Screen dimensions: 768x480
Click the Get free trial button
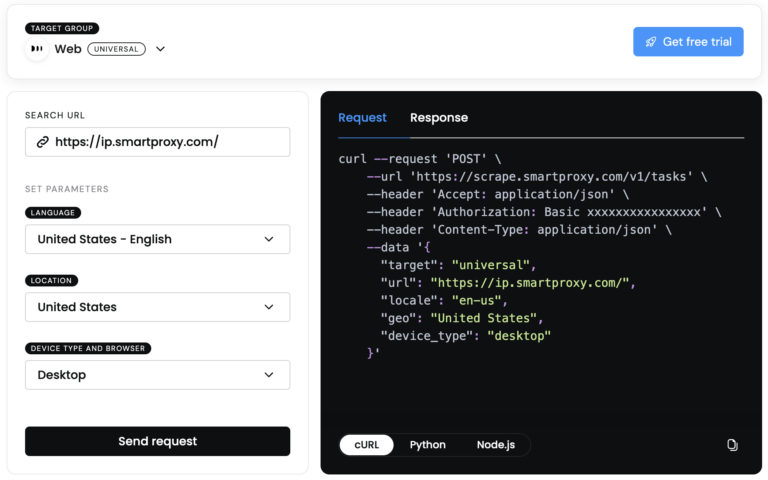pos(688,42)
